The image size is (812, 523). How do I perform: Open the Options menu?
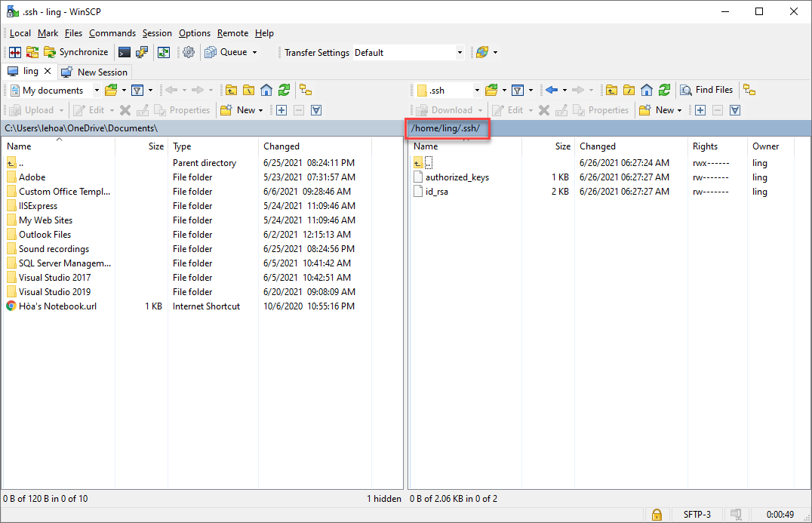coord(195,33)
